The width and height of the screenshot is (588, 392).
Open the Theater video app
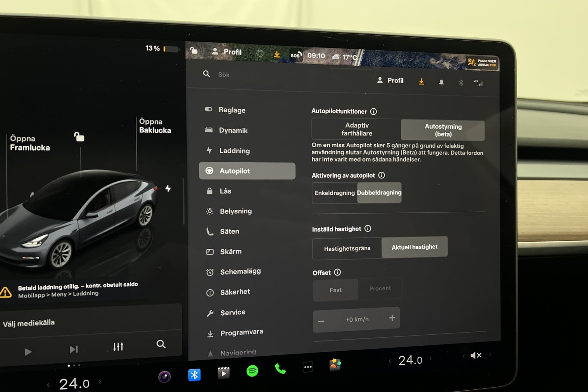tap(223, 373)
